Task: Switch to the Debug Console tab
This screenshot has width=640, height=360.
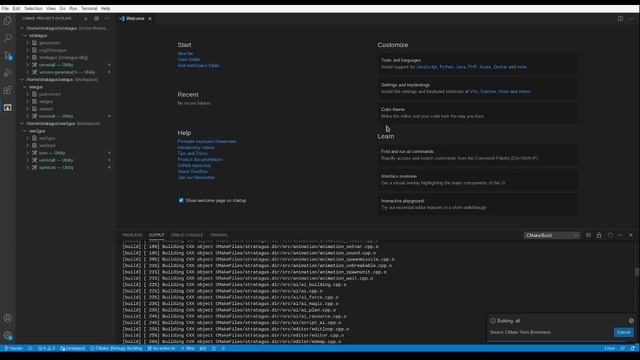Action: 187,235
